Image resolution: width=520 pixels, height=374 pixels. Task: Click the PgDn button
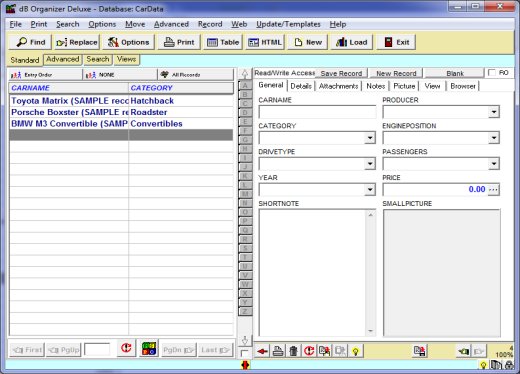(178, 350)
